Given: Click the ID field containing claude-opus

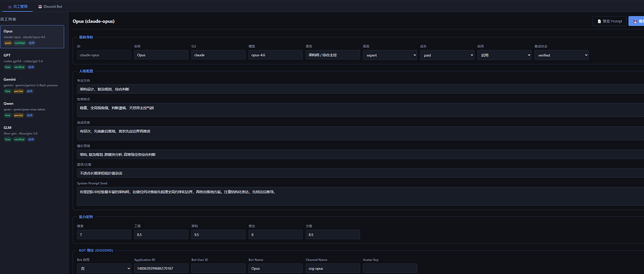Looking at the screenshot, I should point(104,55).
